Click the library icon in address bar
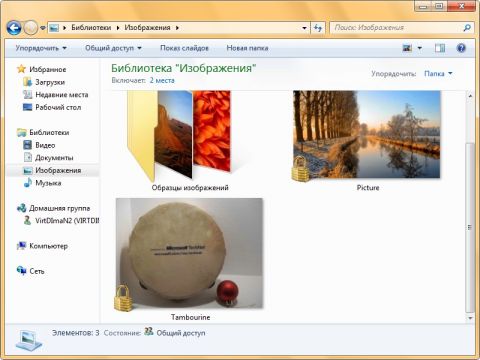This screenshot has height=360, width=480. (54, 28)
